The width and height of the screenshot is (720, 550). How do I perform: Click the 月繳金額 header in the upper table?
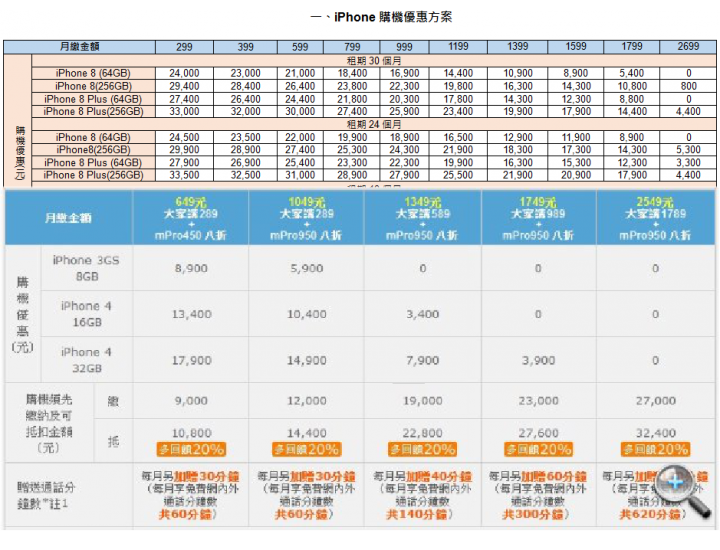point(79,46)
